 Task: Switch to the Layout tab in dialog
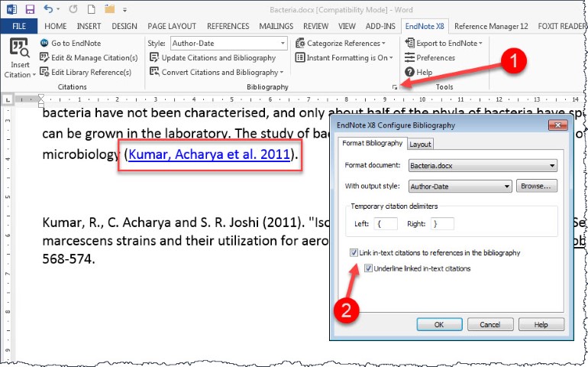(x=420, y=145)
